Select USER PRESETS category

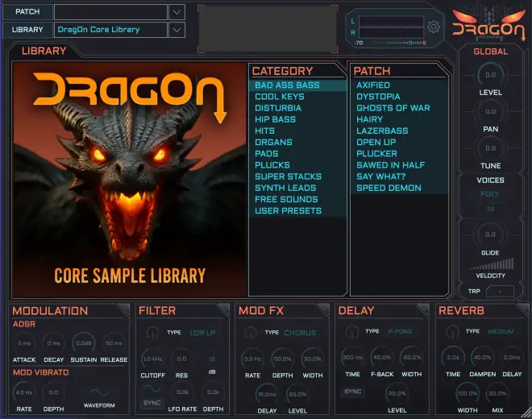point(297,210)
